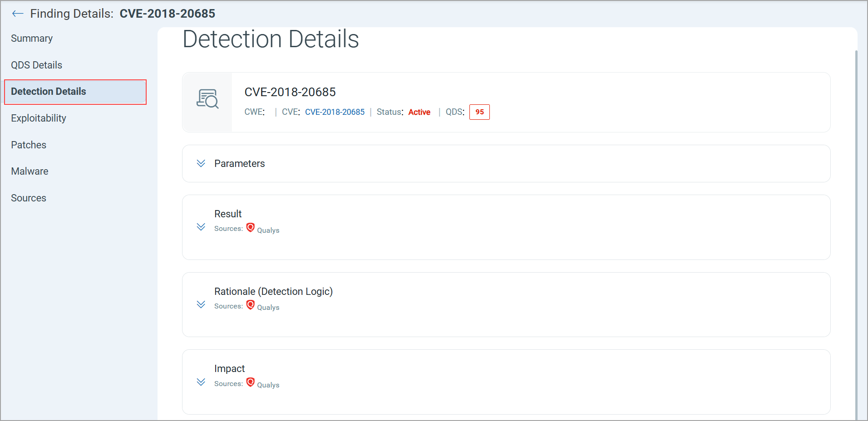Click the Rationale (Detection Logic) heading
The height and width of the screenshot is (421, 868).
pos(274,291)
